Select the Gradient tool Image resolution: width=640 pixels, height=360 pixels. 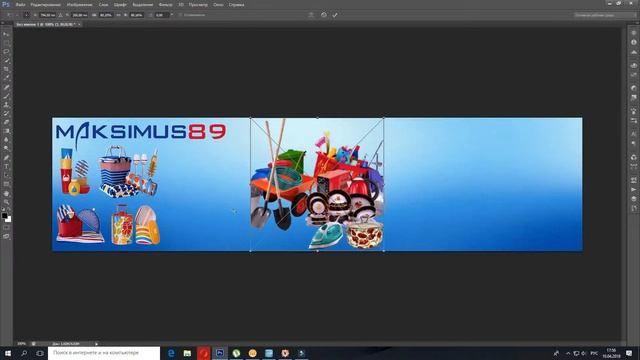coord(6,131)
